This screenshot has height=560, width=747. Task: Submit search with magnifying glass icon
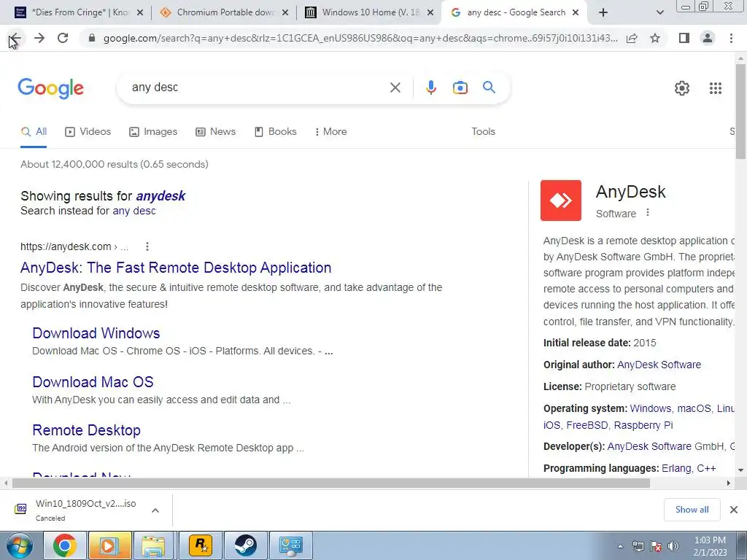click(x=489, y=87)
